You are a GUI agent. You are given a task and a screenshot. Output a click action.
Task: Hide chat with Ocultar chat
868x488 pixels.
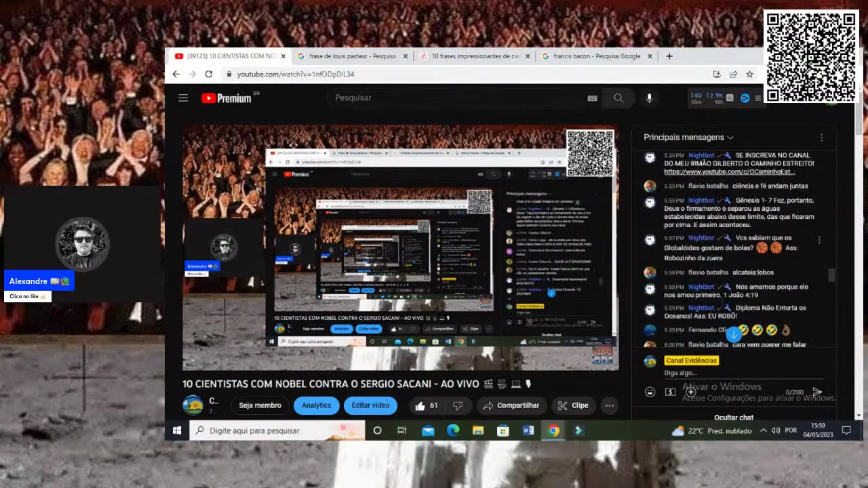point(733,418)
